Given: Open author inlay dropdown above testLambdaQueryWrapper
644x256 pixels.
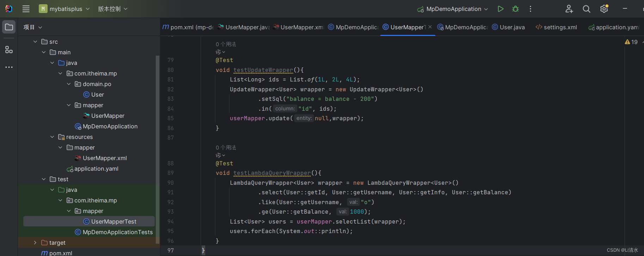Looking at the screenshot, I should click(x=220, y=155).
